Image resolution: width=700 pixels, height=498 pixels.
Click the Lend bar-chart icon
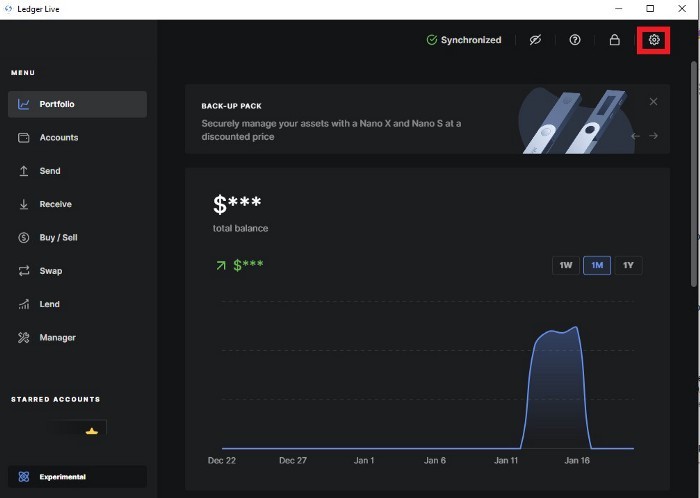click(x=24, y=304)
